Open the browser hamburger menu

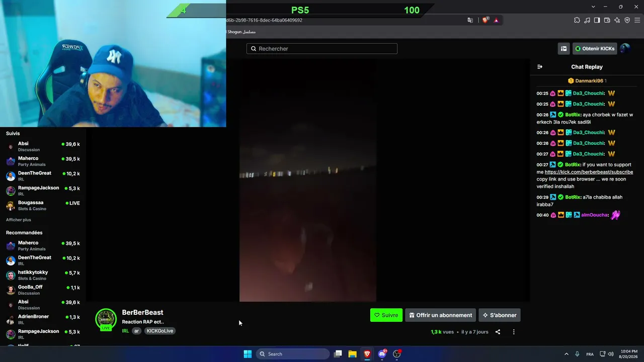tap(637, 20)
